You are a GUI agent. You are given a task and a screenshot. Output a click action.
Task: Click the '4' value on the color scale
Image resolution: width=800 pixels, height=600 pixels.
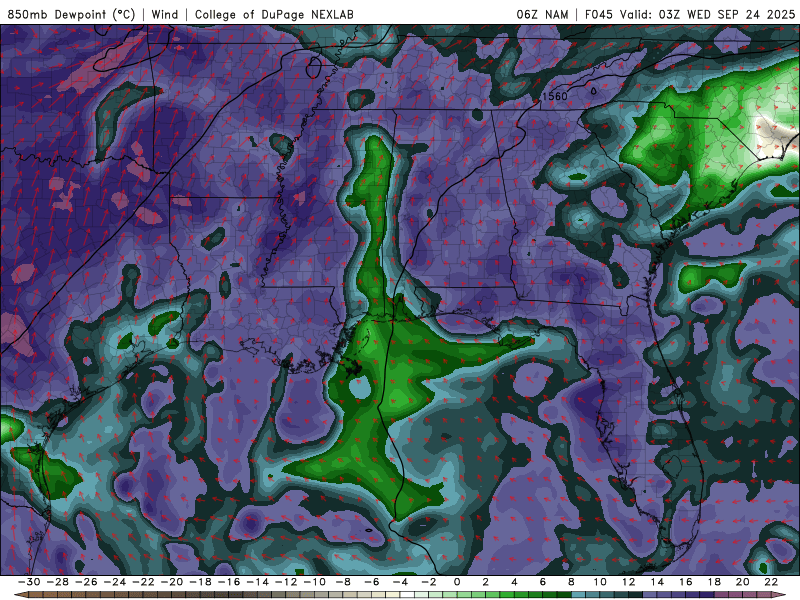(514, 582)
